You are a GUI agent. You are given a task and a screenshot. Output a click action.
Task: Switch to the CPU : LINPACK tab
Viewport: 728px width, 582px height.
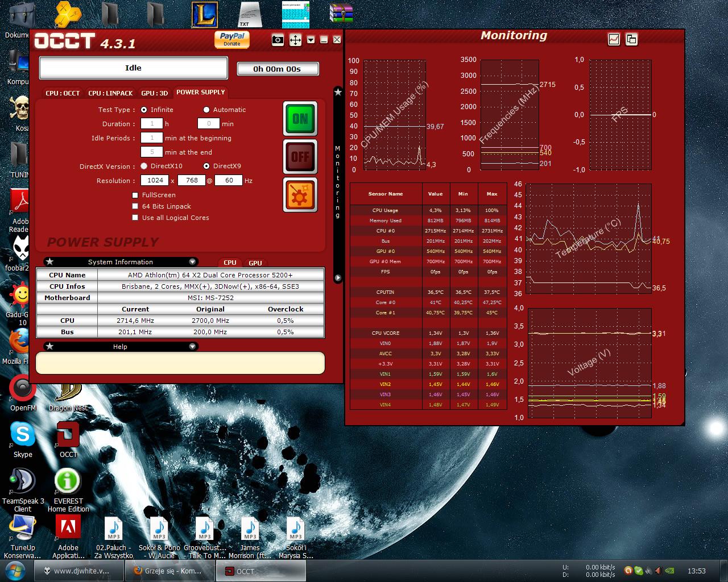click(110, 93)
